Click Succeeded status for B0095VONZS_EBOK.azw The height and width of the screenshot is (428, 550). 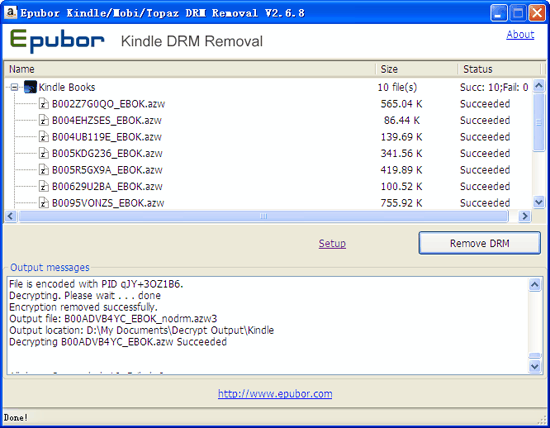(x=485, y=203)
